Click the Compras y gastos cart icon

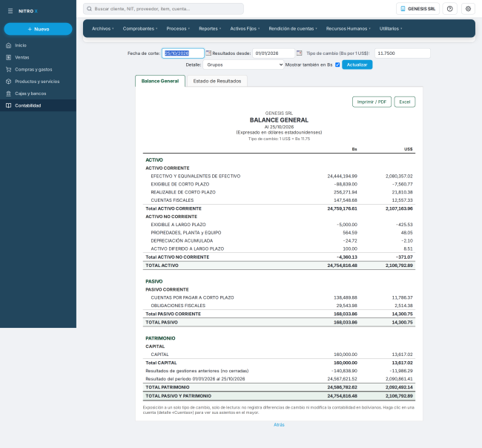(x=9, y=69)
